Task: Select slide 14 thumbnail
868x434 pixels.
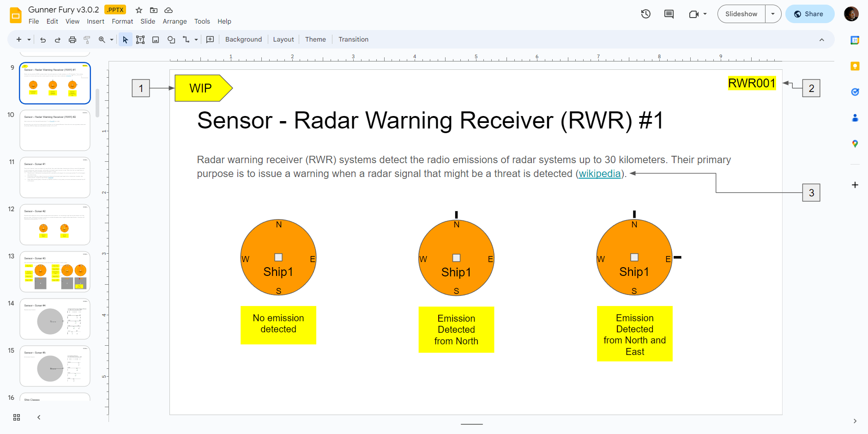Action: [x=55, y=319]
